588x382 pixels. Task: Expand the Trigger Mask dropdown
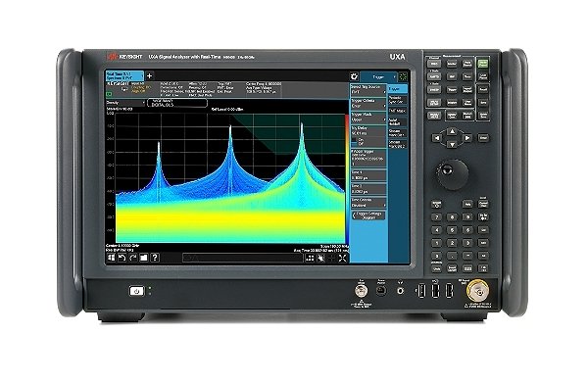click(x=368, y=118)
